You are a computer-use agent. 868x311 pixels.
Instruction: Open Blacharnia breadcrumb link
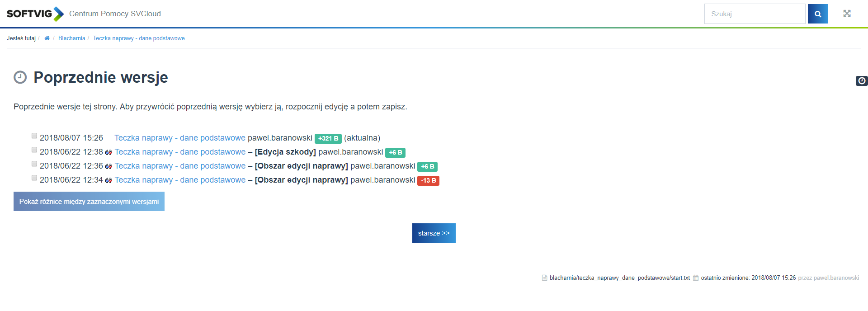[x=71, y=38]
